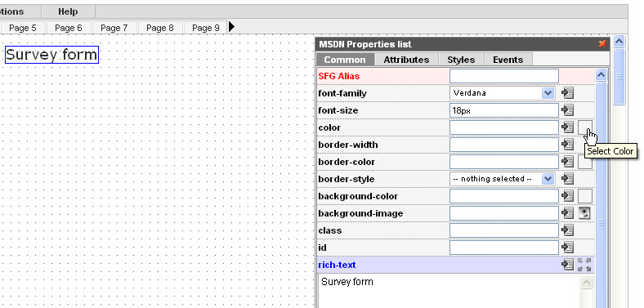Click the apply icon in the id row

(567, 248)
